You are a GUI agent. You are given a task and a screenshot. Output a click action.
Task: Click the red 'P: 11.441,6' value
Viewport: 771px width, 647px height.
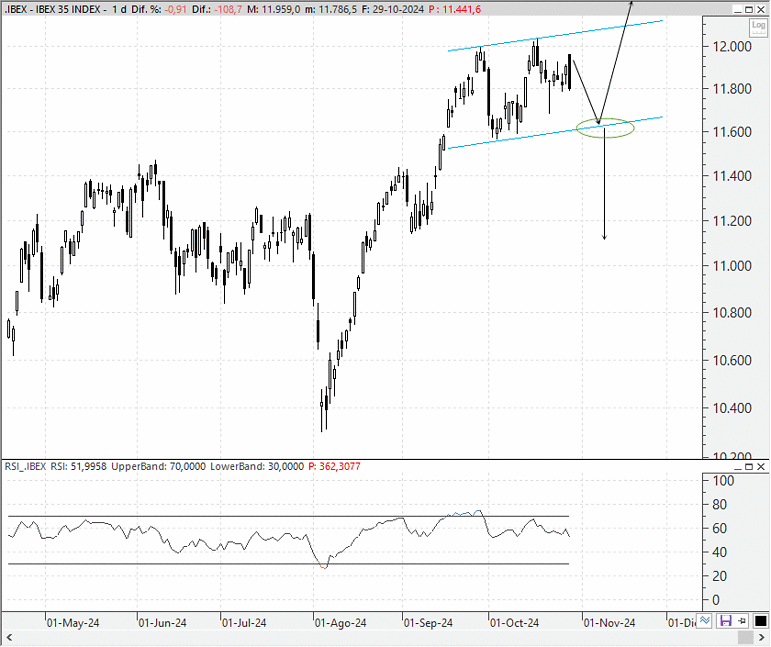pos(454,9)
